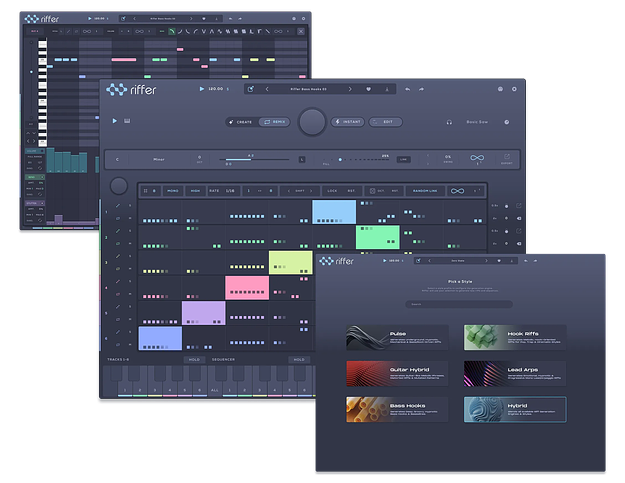Choose the Lead Arps style card
The image size is (625, 483).
[x=515, y=374]
